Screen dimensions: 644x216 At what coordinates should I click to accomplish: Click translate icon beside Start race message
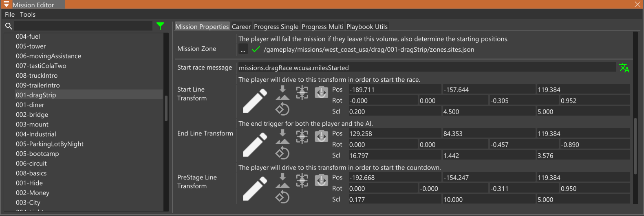[624, 68]
